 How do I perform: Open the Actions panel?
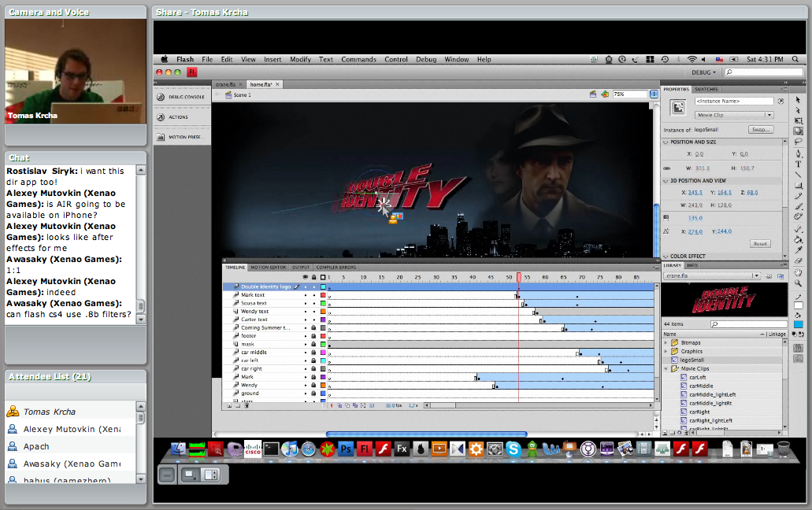182,117
